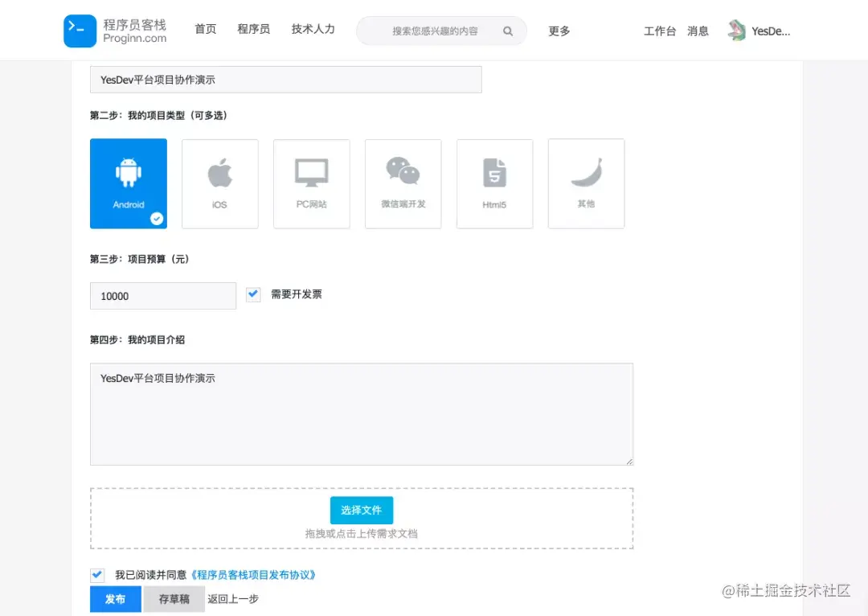Open the 消息 messages page
868x616 pixels.
point(698,31)
